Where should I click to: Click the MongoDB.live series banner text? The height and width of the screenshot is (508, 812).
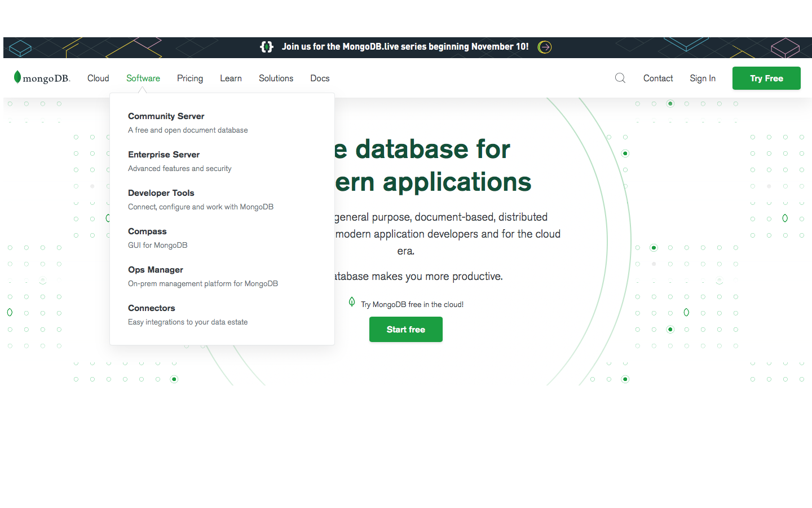click(405, 47)
